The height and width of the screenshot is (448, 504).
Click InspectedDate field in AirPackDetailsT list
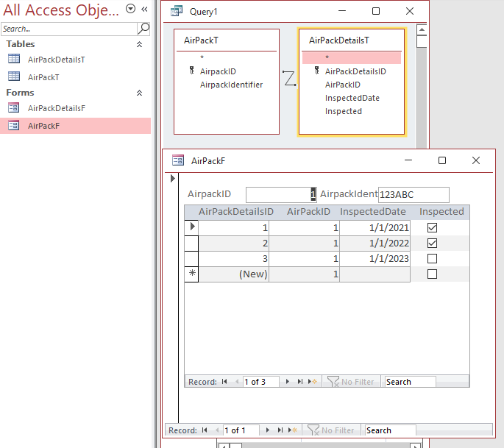(x=352, y=98)
